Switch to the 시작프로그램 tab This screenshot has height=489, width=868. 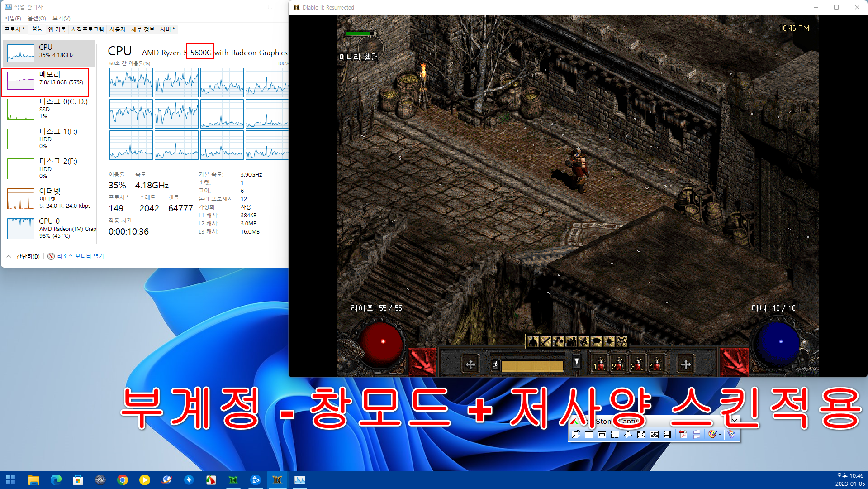coord(88,29)
